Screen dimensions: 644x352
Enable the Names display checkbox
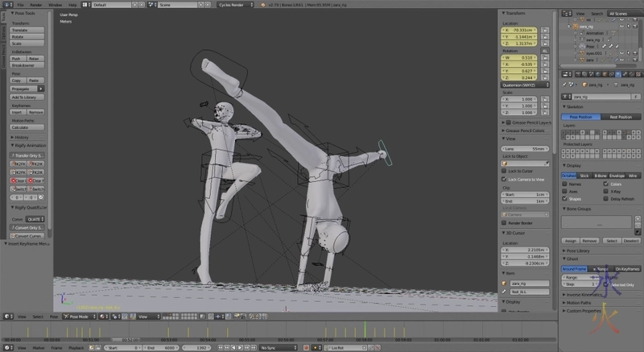[566, 184]
